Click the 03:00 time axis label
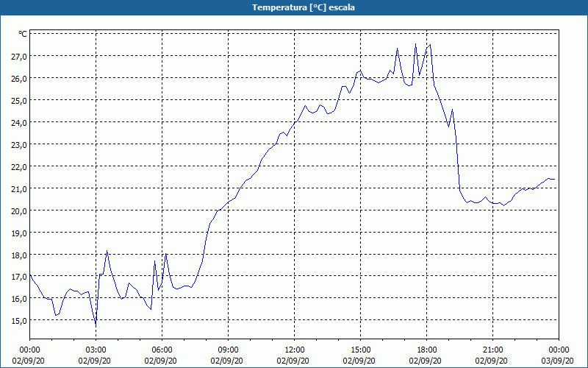588x368 pixels. (x=96, y=350)
